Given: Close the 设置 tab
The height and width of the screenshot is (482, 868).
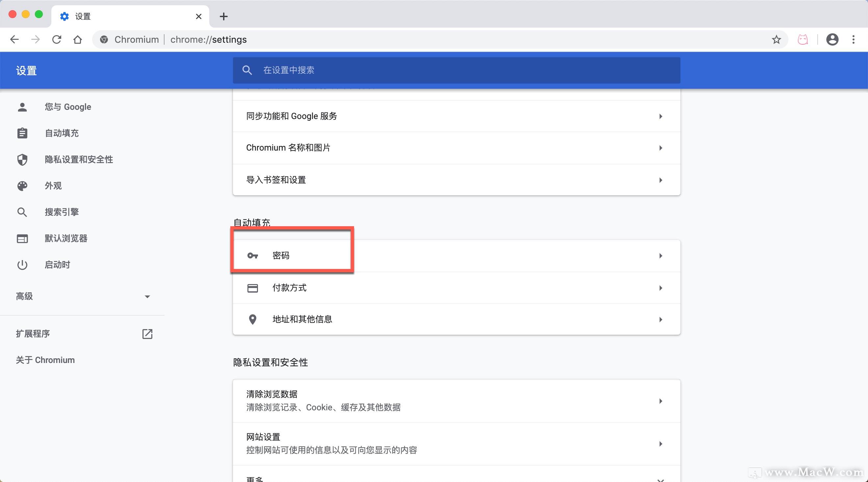Looking at the screenshot, I should click(x=198, y=16).
